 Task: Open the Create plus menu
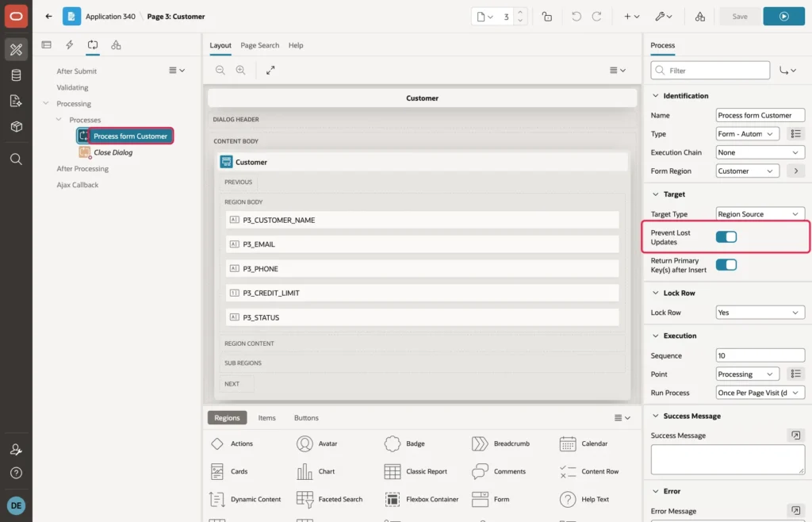(x=631, y=17)
